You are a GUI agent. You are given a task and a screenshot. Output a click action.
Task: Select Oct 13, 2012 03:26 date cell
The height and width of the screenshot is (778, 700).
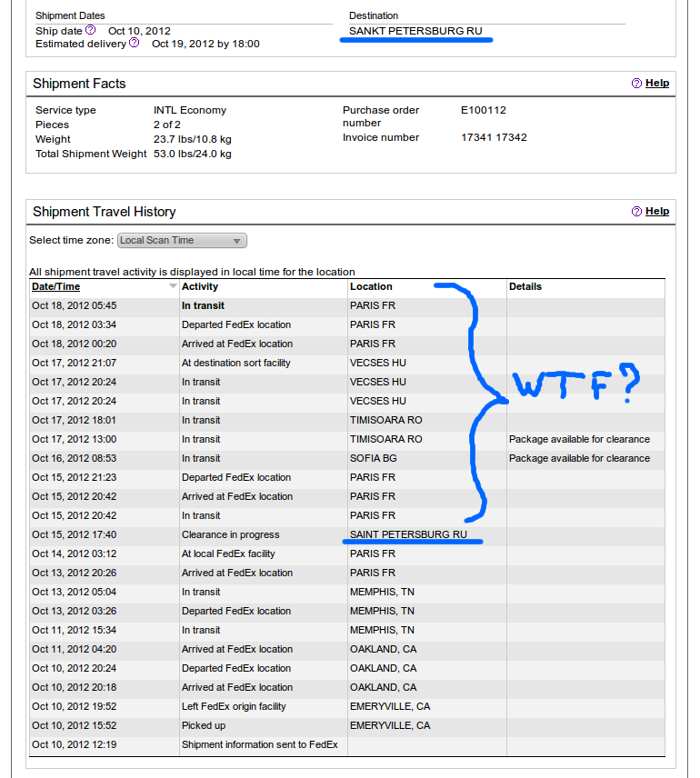pyautogui.click(x=74, y=612)
